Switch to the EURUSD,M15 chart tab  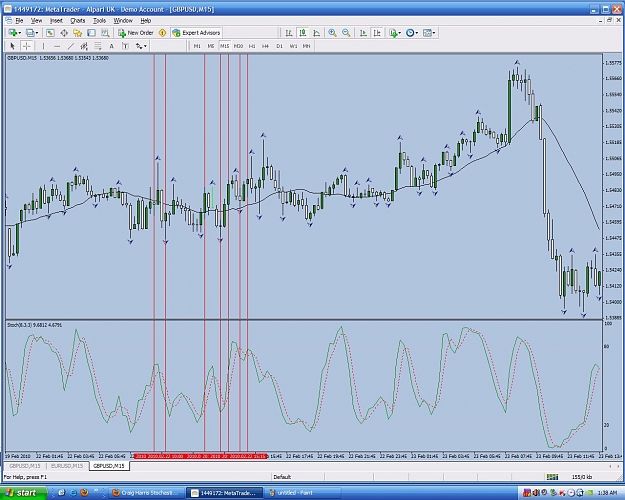tap(67, 466)
